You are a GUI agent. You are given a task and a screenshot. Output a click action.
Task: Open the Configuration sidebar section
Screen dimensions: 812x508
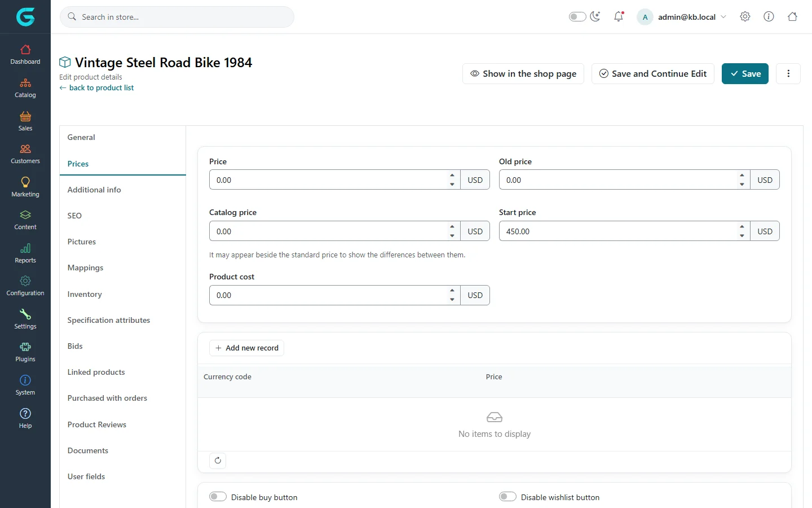(25, 286)
